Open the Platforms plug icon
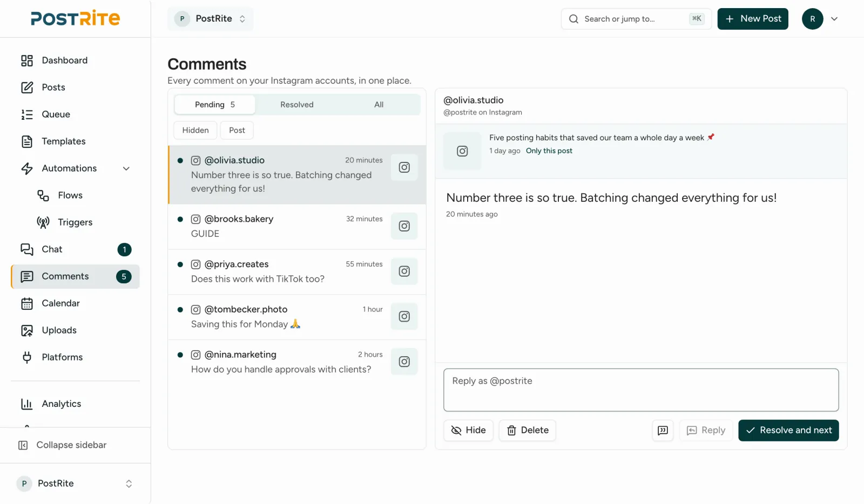Viewport: 864px width, 504px height. point(27,357)
